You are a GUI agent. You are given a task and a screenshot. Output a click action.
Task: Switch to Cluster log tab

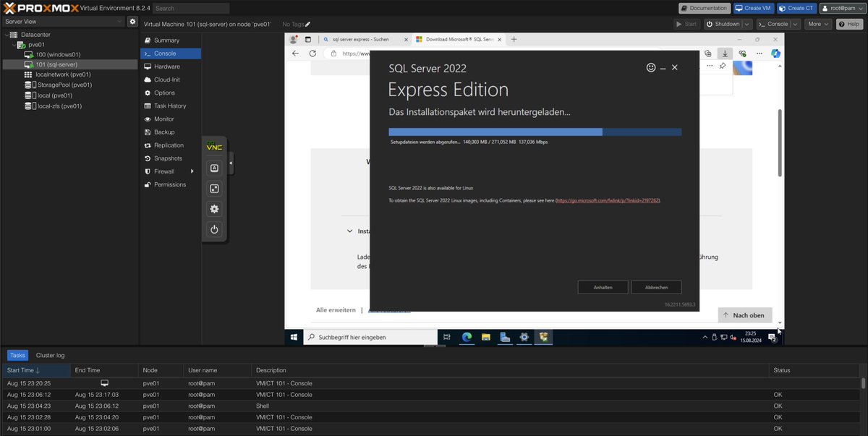pyautogui.click(x=50, y=355)
